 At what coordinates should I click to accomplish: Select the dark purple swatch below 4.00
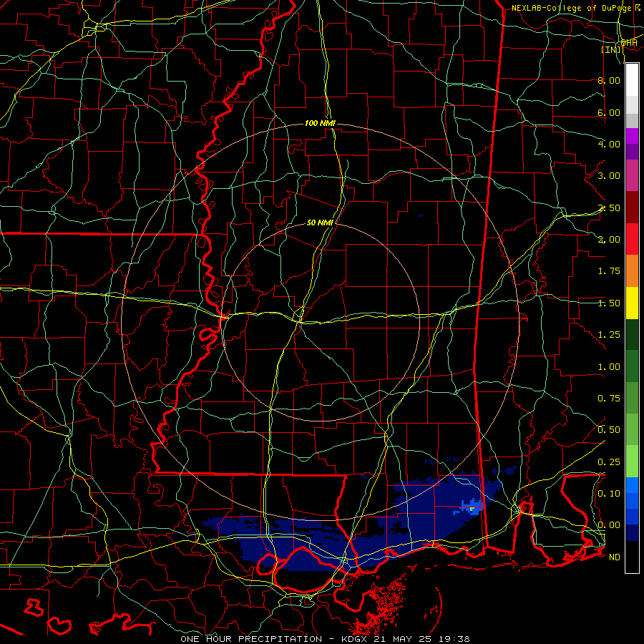632,152
